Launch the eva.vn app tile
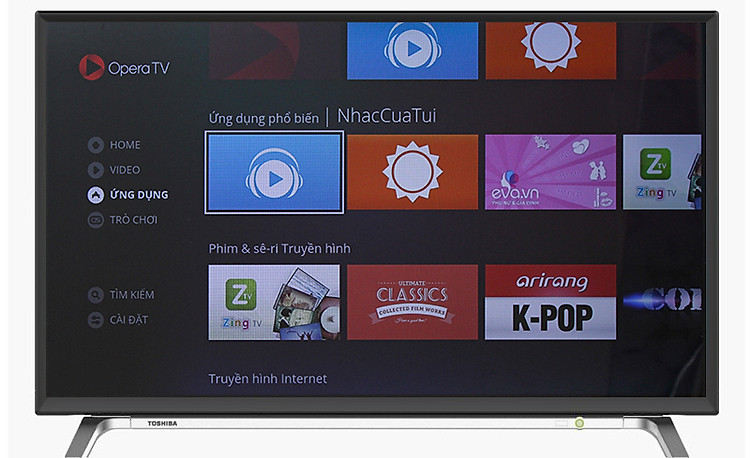750x458 pixels. click(551, 172)
